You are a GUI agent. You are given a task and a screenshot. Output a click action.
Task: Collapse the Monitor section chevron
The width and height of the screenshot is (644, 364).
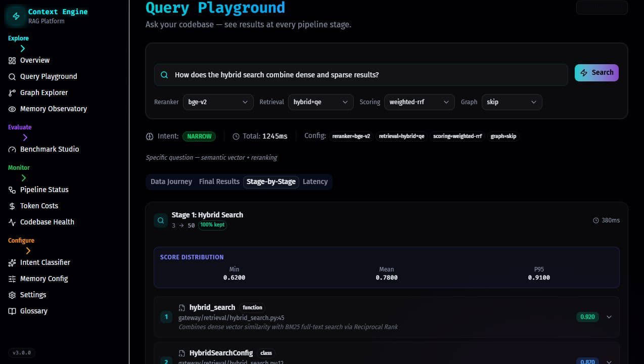(24, 178)
